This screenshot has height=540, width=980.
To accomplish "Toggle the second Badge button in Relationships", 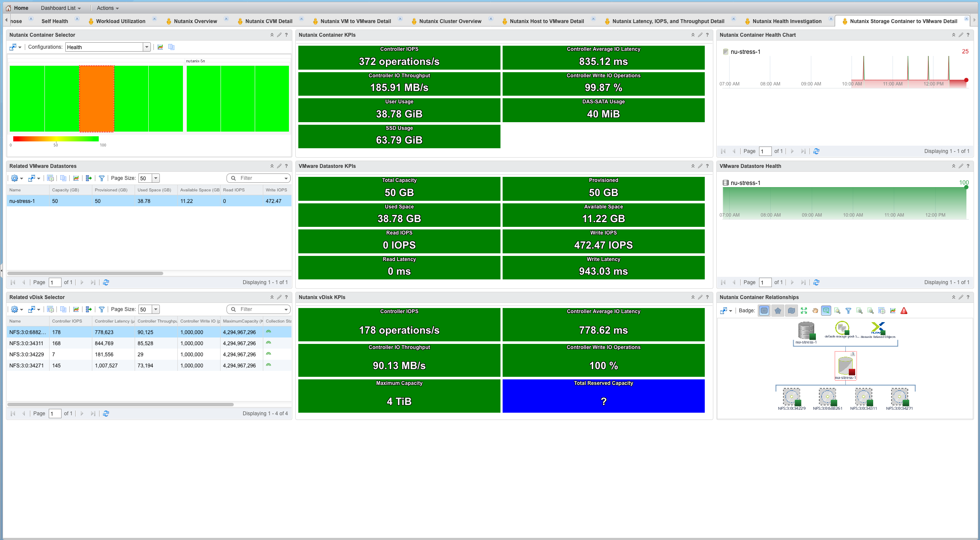I will pyautogui.click(x=778, y=311).
